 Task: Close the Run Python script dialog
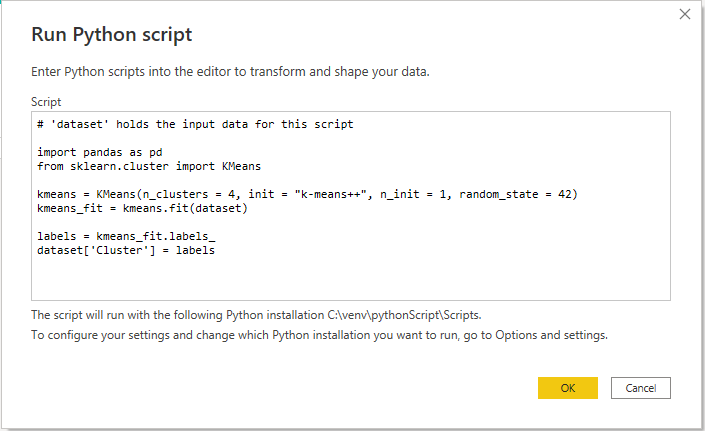[684, 14]
